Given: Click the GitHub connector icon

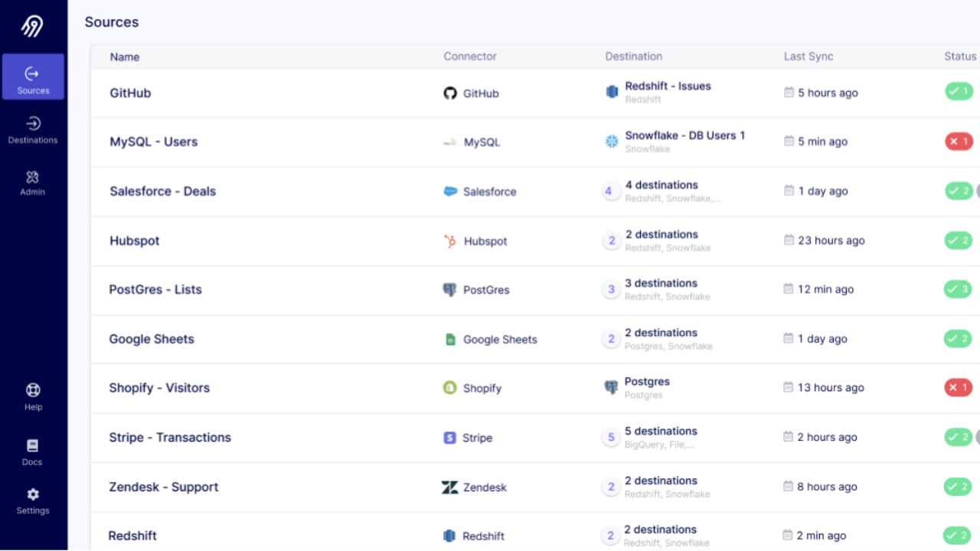Looking at the screenshot, I should click(x=450, y=93).
